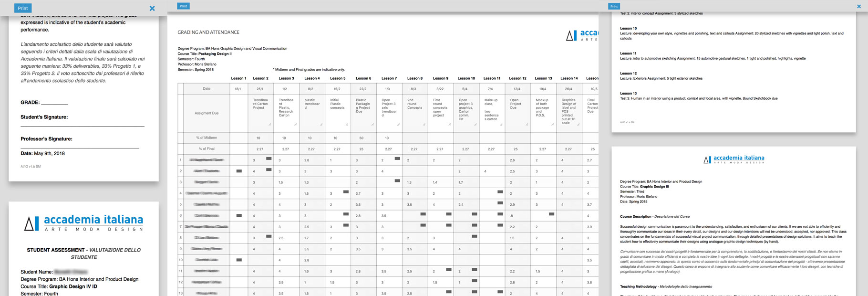Click the Lesson 1 date cell 18/1

pos(238,89)
